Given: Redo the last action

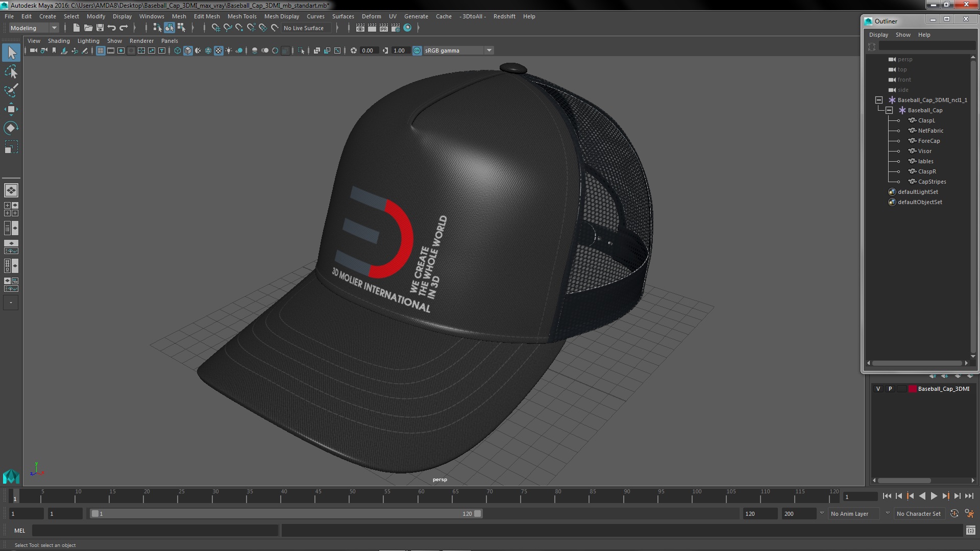Looking at the screenshot, I should [x=124, y=28].
